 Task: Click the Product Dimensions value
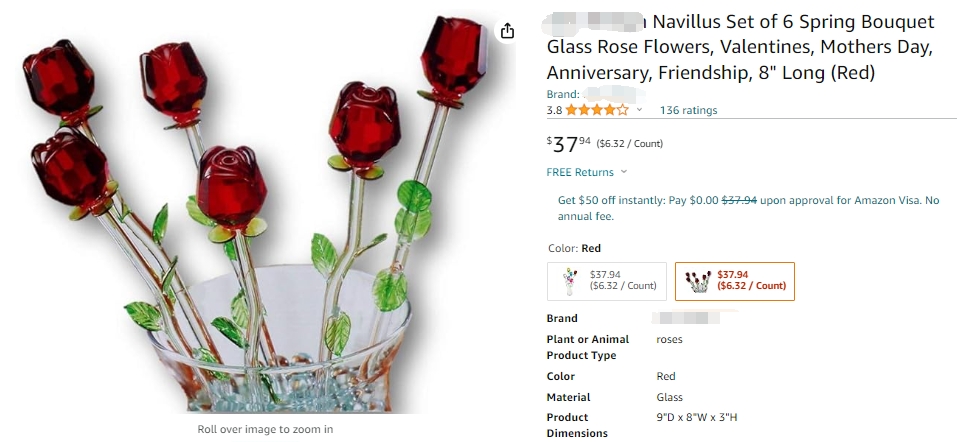697,417
